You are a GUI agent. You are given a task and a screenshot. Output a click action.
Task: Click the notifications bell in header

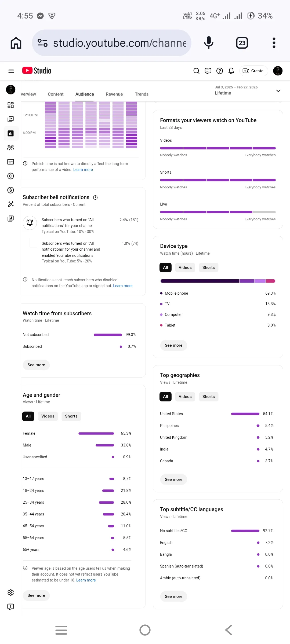pyautogui.click(x=231, y=71)
